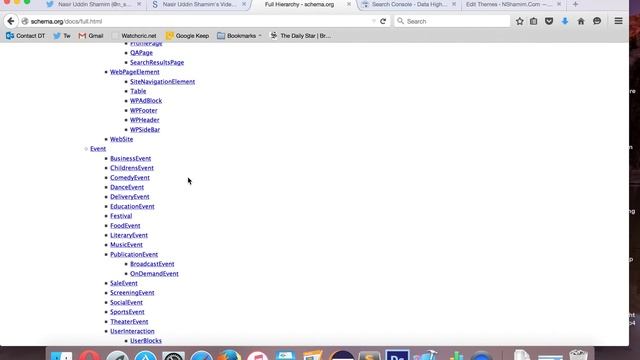Open The Daily Star bookmark
Image resolution: width=640 pixels, height=360 pixels.
(300, 36)
